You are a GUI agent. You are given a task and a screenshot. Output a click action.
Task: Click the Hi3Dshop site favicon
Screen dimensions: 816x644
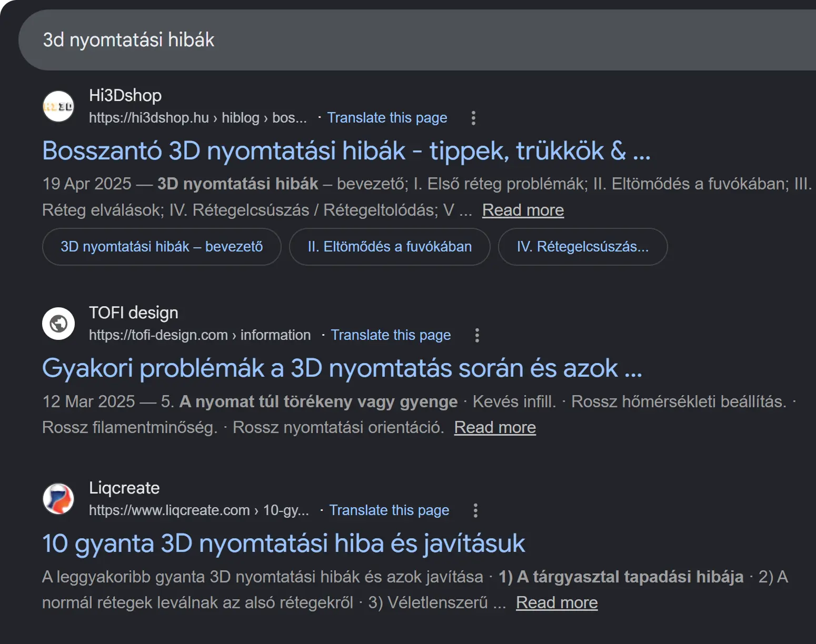coord(58,106)
